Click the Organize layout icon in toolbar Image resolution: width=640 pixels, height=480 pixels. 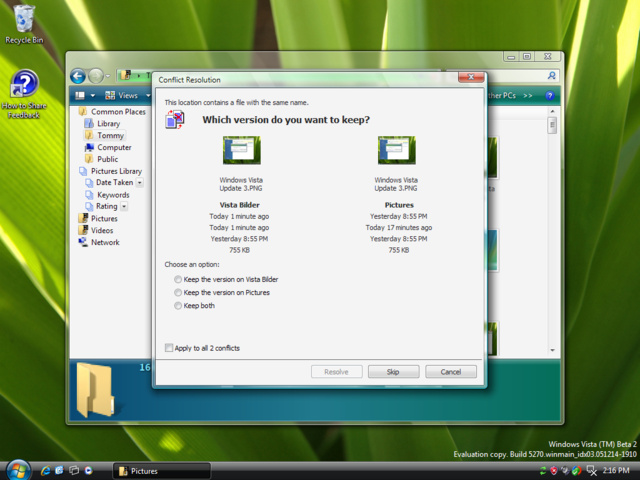(x=80, y=96)
